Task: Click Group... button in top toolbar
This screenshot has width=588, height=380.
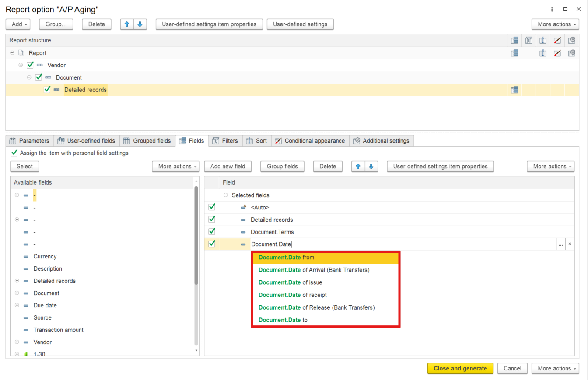Action: pyautogui.click(x=56, y=24)
